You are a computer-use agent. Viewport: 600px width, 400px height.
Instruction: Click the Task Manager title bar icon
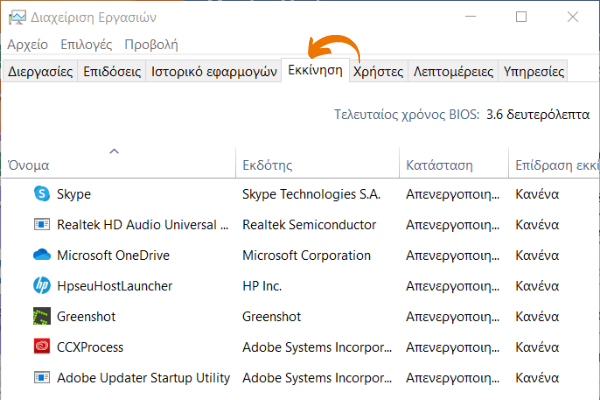[17, 17]
